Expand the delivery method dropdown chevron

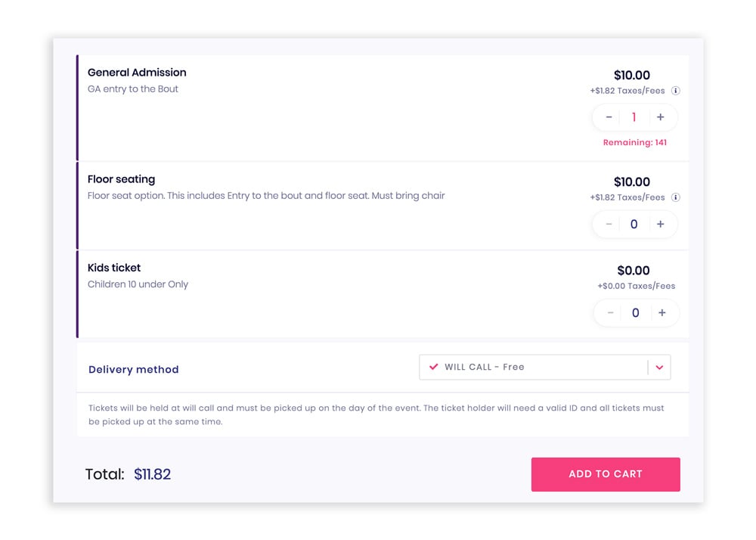coord(659,368)
